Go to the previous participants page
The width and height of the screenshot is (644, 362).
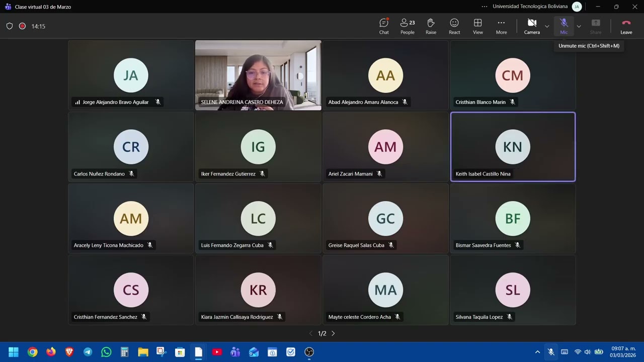coord(310,333)
